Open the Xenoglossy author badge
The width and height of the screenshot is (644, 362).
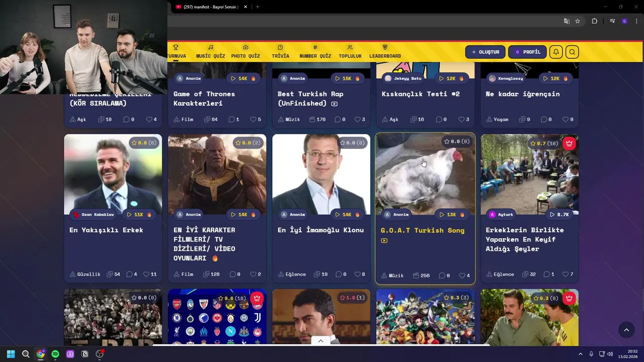[506, 78]
